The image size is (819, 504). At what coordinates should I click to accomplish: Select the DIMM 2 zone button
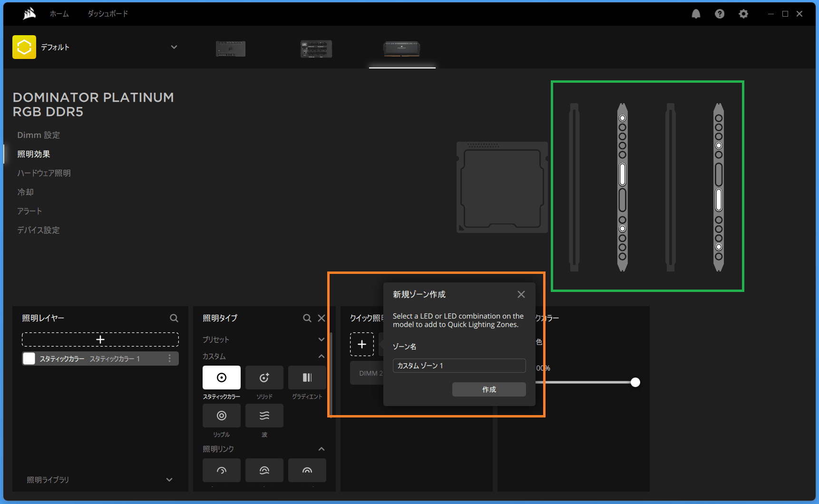[x=367, y=373]
